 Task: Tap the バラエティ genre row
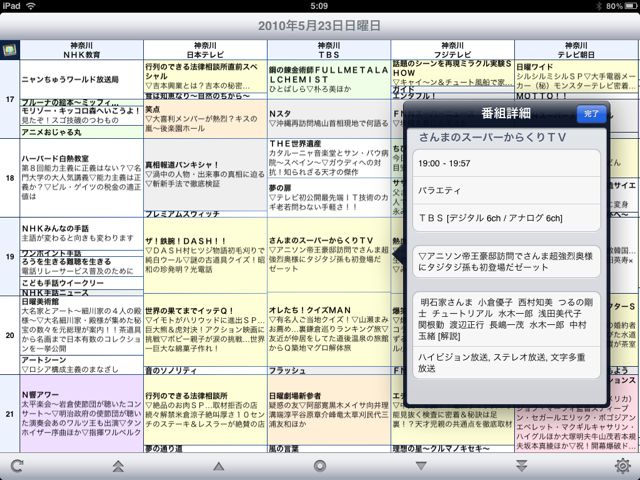pos(506,190)
